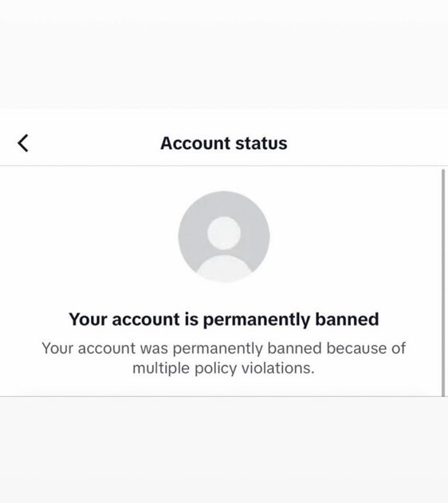This screenshot has height=503, width=448.
Task: Tap the word 'status' in the header
Action: (x=261, y=143)
